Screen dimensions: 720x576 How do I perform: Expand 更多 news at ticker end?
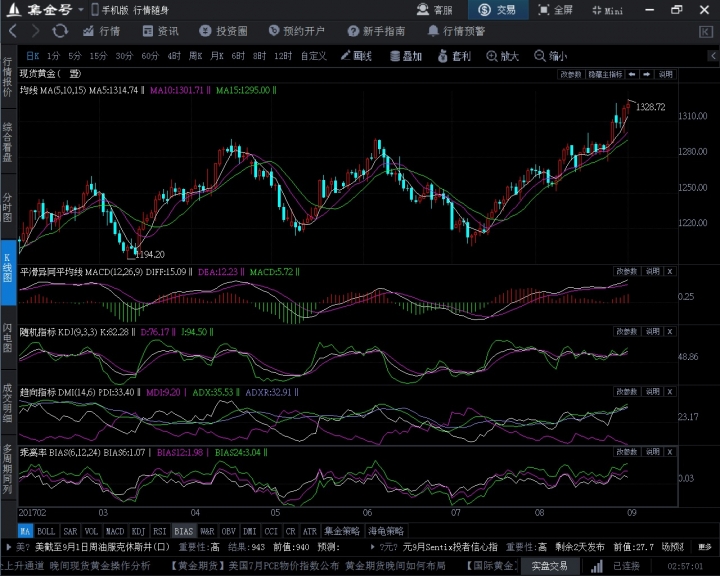(706, 547)
